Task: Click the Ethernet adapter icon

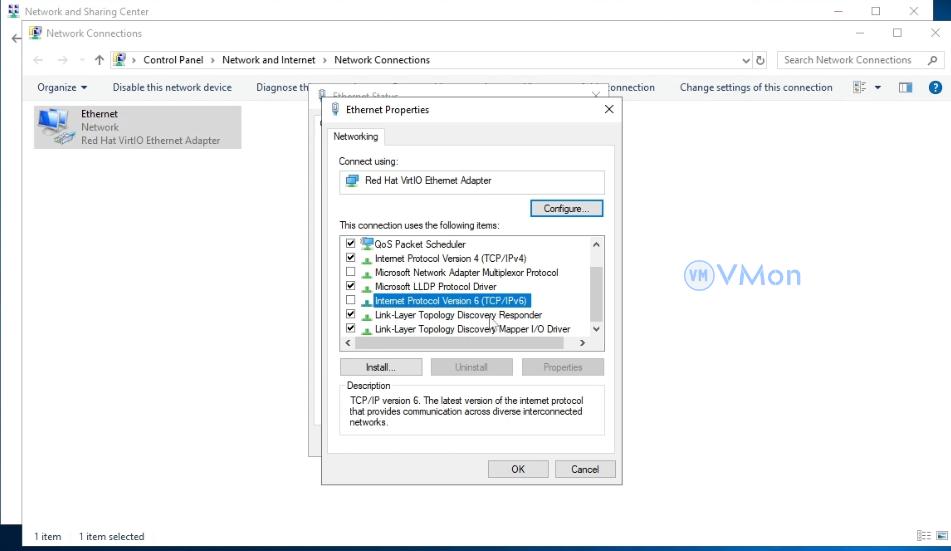Action: pyautogui.click(x=53, y=126)
